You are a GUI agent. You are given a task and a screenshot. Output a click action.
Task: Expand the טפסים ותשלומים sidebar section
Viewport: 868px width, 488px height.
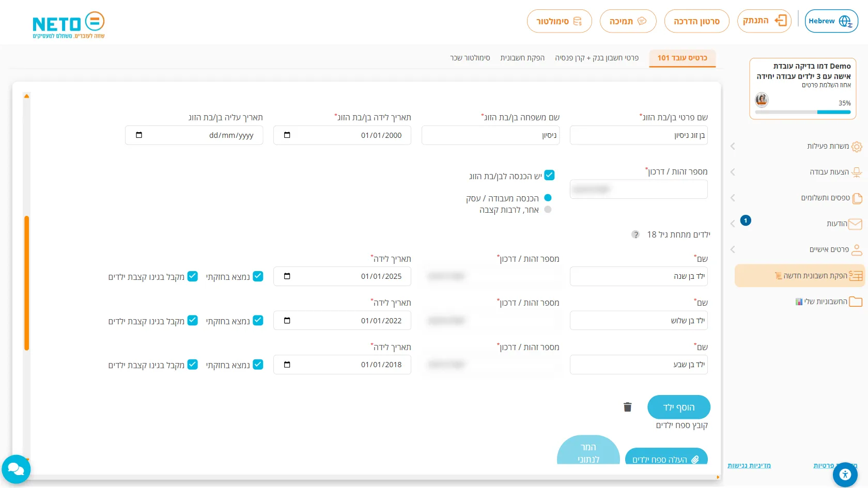coord(733,198)
